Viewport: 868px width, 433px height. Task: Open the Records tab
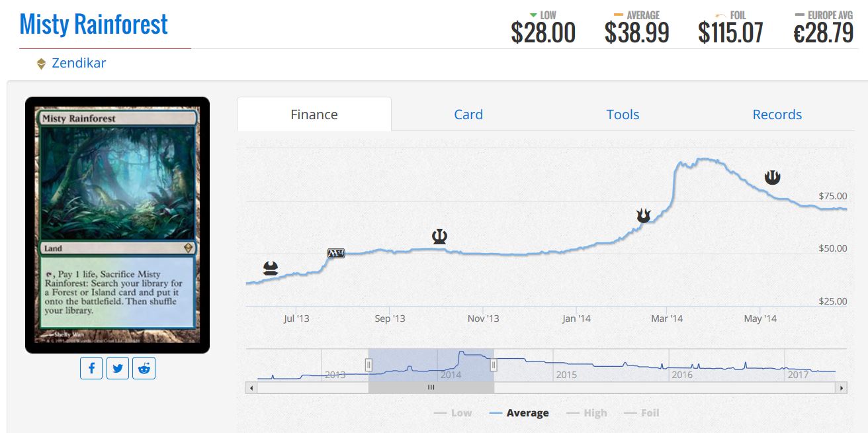(x=777, y=115)
